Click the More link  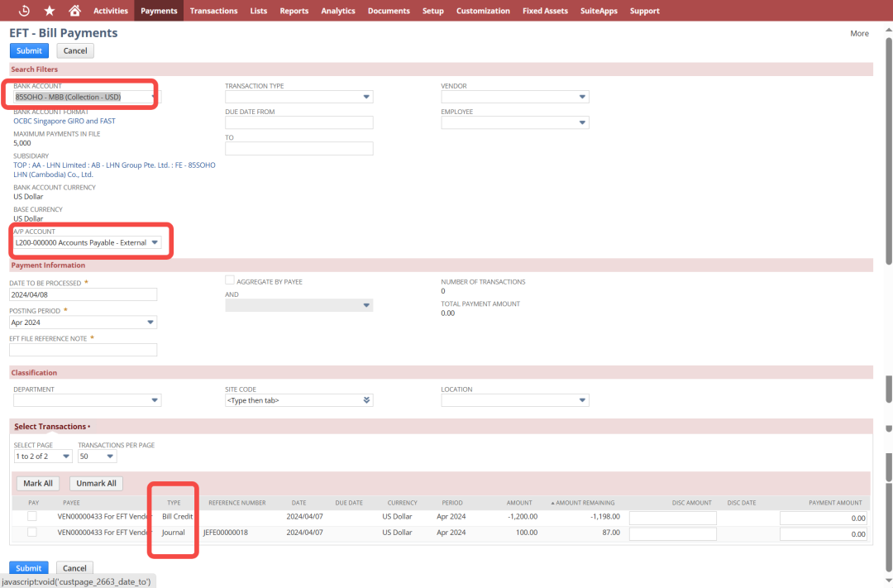859,34
